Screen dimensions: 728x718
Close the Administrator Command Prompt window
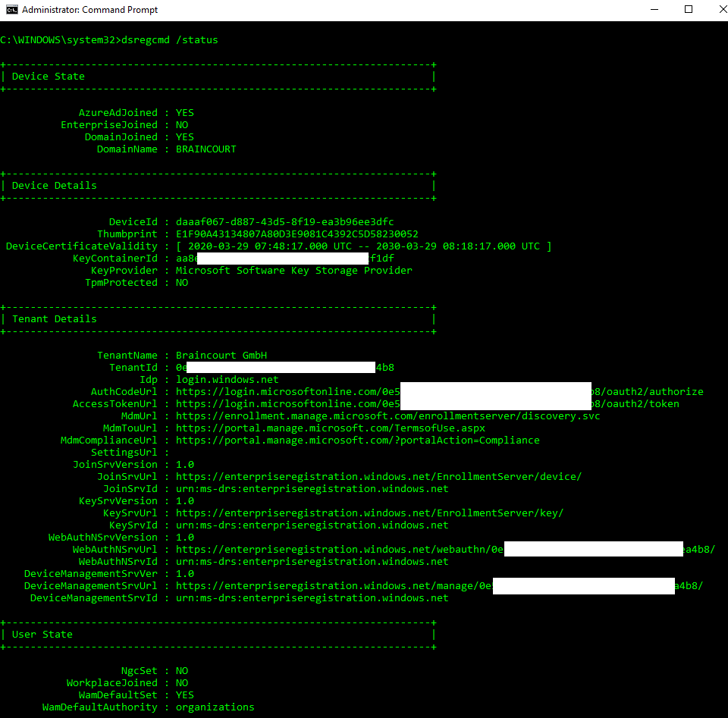[723, 10]
